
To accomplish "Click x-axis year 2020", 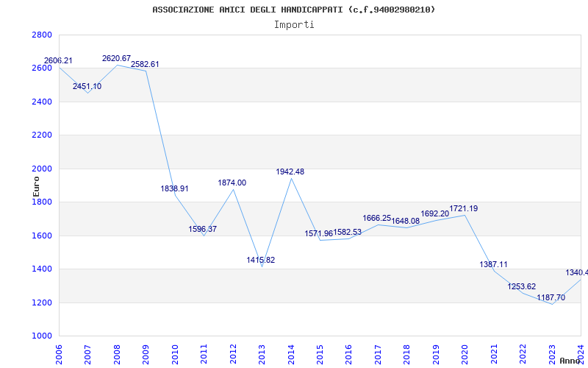I will 465,354.
